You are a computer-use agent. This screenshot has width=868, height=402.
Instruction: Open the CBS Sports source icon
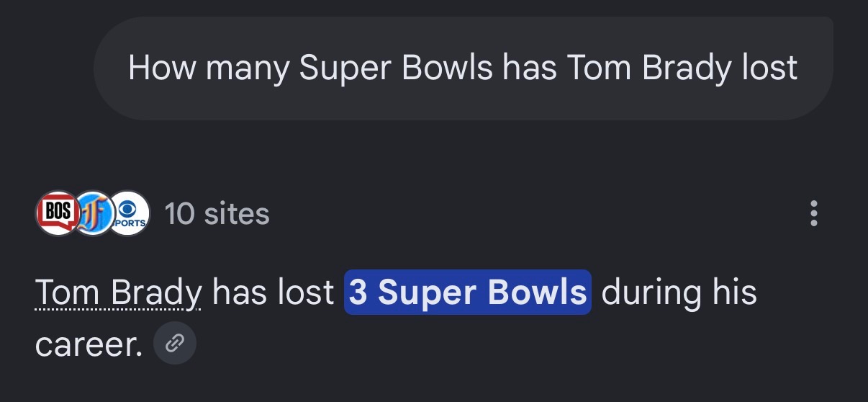tap(128, 213)
